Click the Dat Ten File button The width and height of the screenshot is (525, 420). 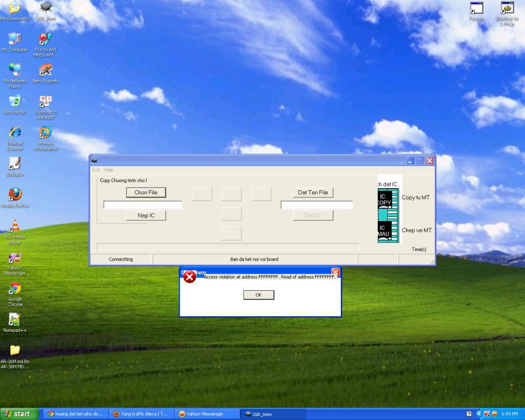click(313, 192)
